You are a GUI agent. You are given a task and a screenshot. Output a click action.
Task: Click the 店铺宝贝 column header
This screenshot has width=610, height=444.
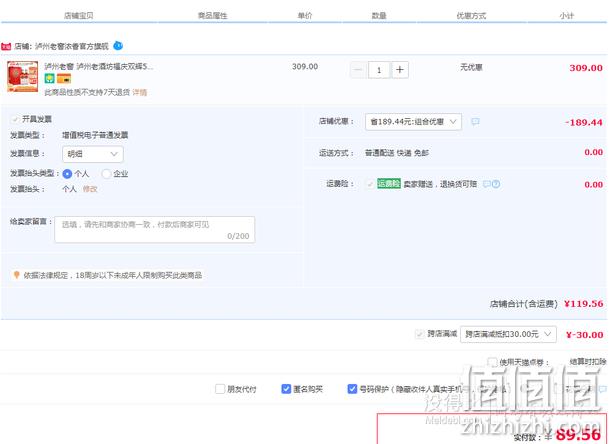coord(79,16)
